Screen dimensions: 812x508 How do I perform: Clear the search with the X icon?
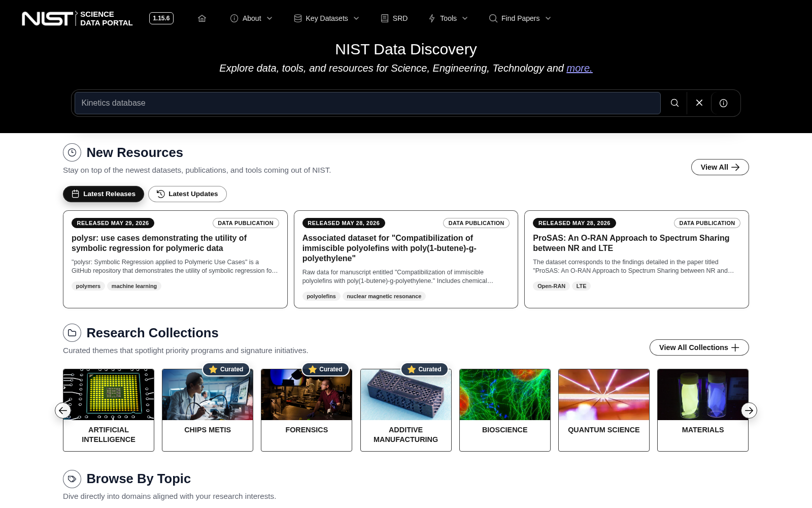coord(699,103)
